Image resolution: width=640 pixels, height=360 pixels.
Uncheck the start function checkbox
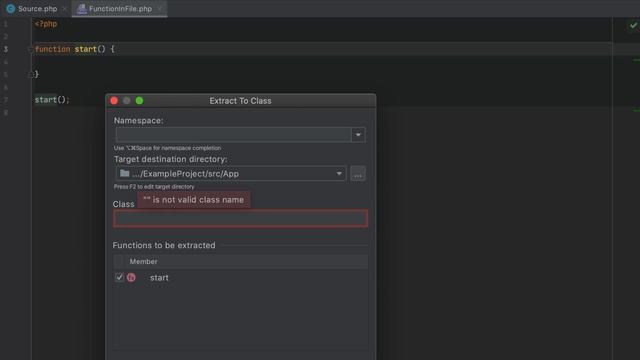point(119,277)
